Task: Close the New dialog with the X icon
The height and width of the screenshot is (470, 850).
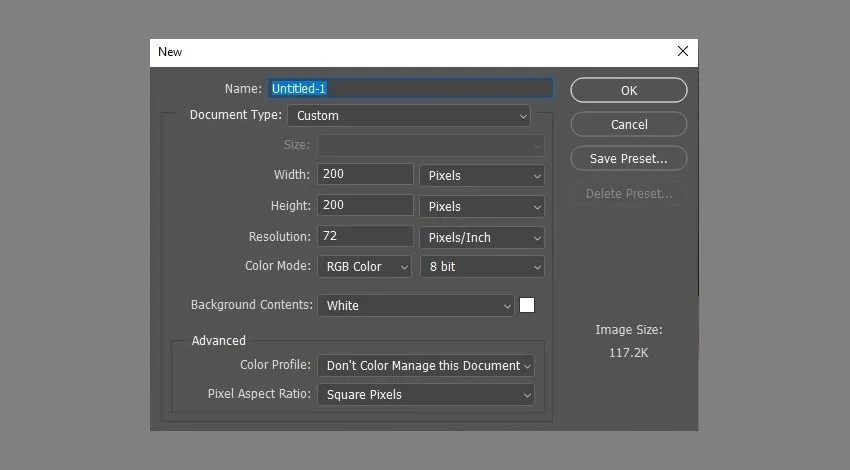Action: point(682,51)
